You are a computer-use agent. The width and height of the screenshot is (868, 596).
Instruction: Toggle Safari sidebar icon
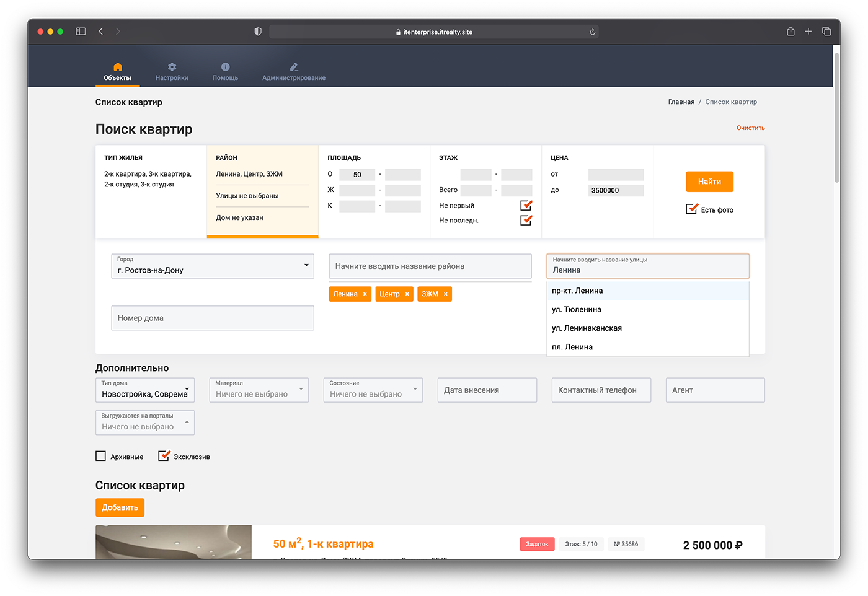pos(81,32)
